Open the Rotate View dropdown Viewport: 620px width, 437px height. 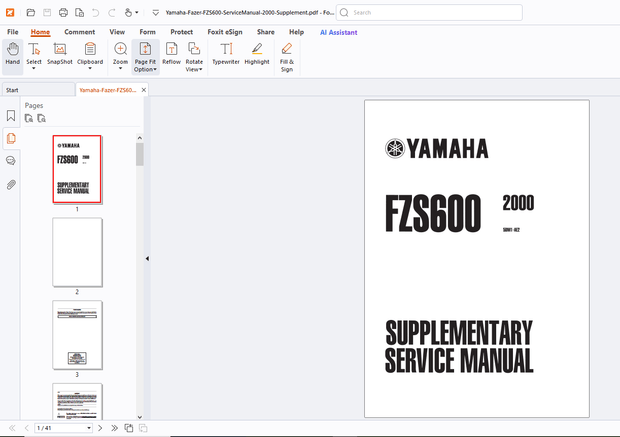(194, 57)
